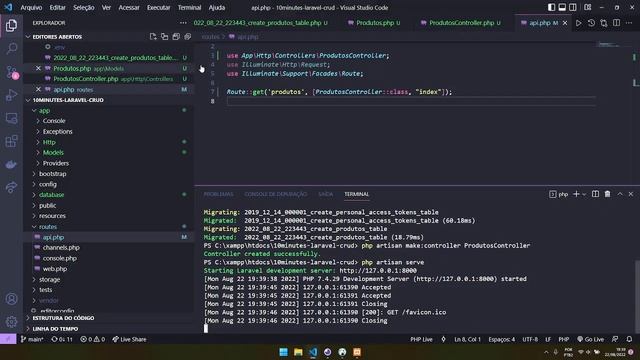Open web.php in the file tree
Image resolution: width=640 pixels, height=360 pixels.
(x=55, y=269)
